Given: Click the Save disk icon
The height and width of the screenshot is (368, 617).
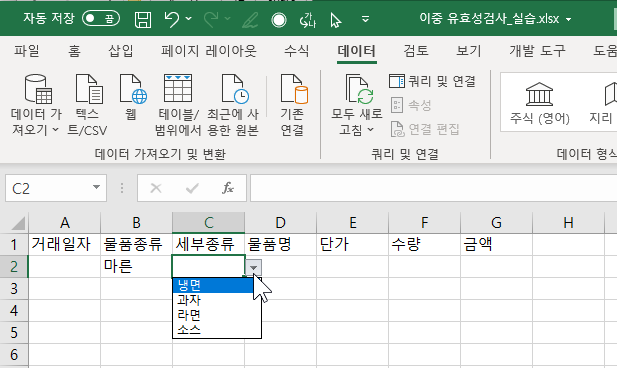Looking at the screenshot, I should click(x=143, y=19).
